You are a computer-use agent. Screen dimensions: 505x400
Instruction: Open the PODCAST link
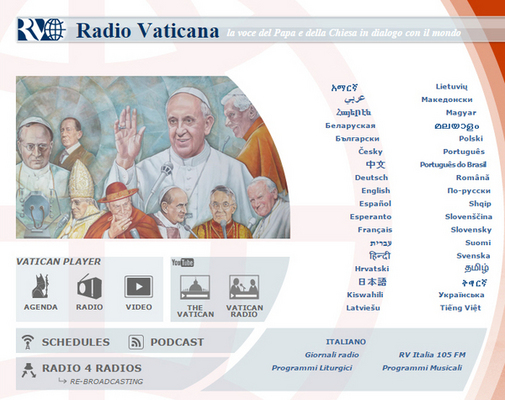point(177,342)
